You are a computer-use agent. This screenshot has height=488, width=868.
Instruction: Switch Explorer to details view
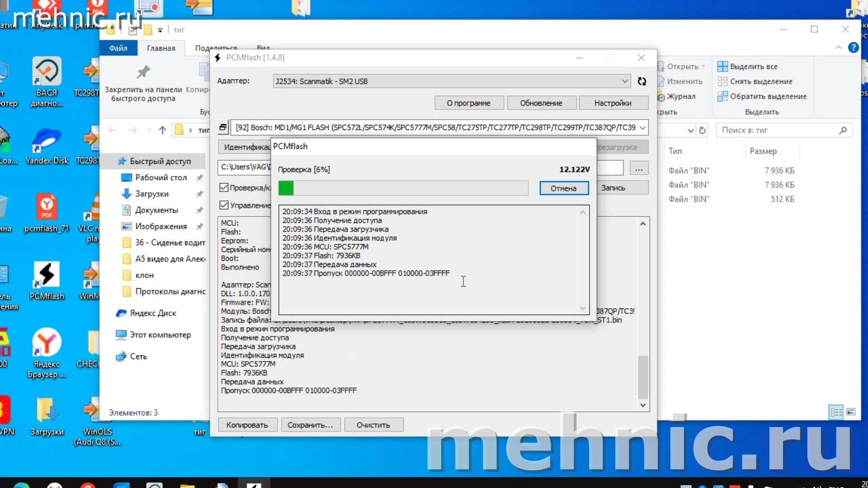tap(836, 412)
